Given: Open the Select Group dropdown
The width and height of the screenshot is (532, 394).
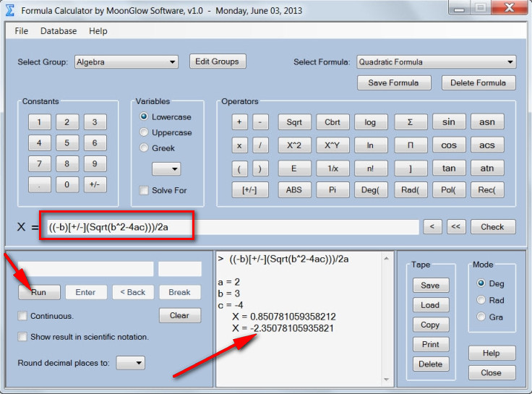Looking at the screenshot, I should pyautogui.click(x=126, y=62).
